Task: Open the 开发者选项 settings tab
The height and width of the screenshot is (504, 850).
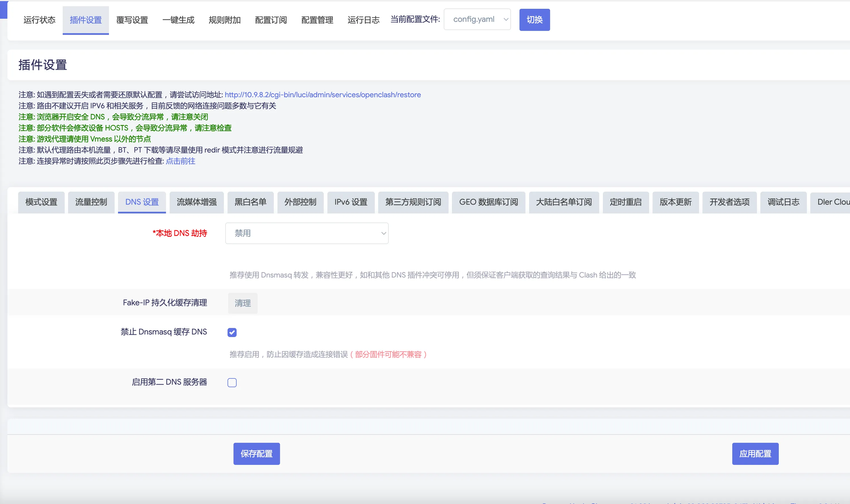Action: click(729, 202)
